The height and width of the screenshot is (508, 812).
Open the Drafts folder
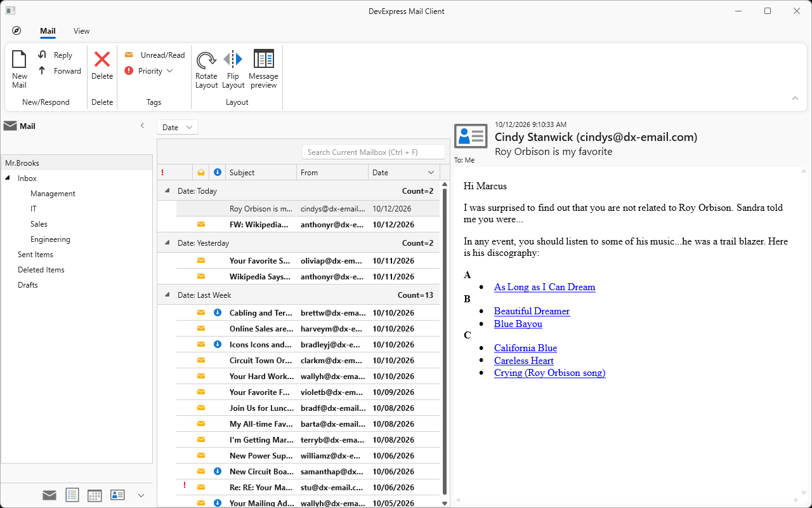pos(28,285)
